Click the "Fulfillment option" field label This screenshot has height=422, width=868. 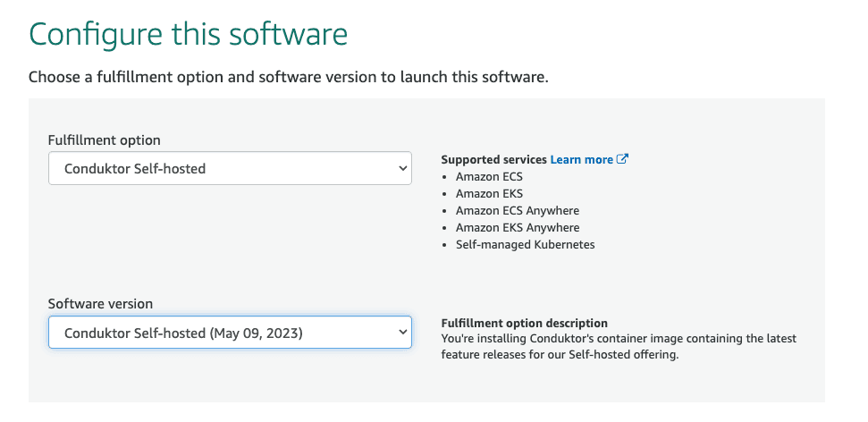coord(104,140)
